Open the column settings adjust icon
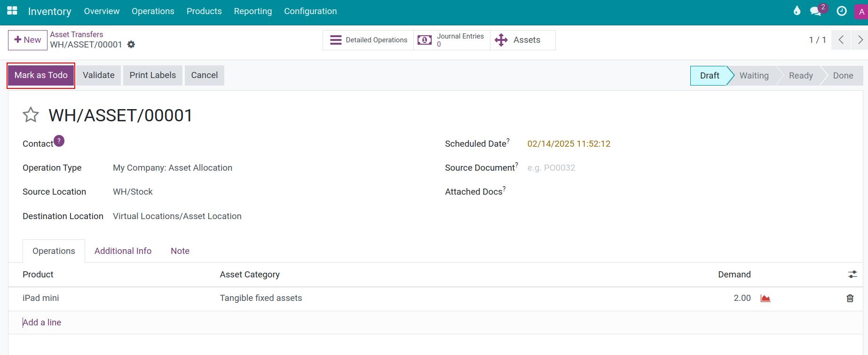The height and width of the screenshot is (355, 868). [x=852, y=274]
